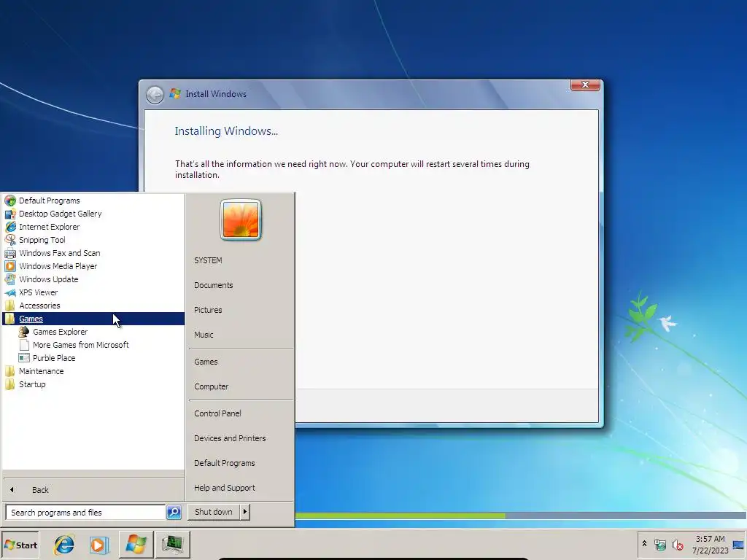The height and width of the screenshot is (560, 747).
Task: Open Devices and Printers
Action: click(230, 438)
